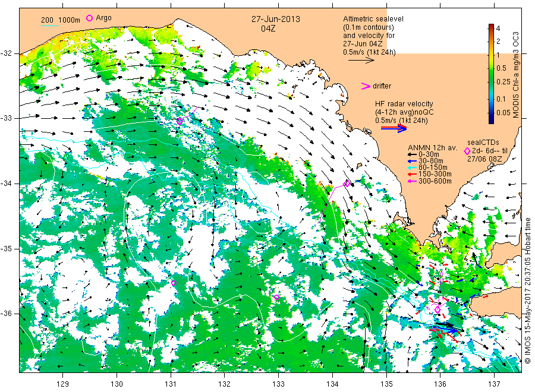Click the latitude axis label '-32'
This screenshot has width=535, height=392.
pyautogui.click(x=6, y=53)
